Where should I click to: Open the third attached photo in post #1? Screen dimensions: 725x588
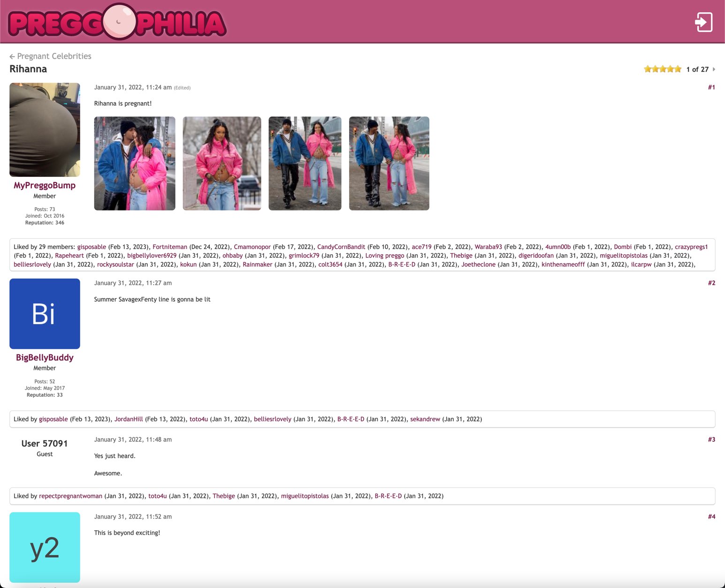pos(305,163)
